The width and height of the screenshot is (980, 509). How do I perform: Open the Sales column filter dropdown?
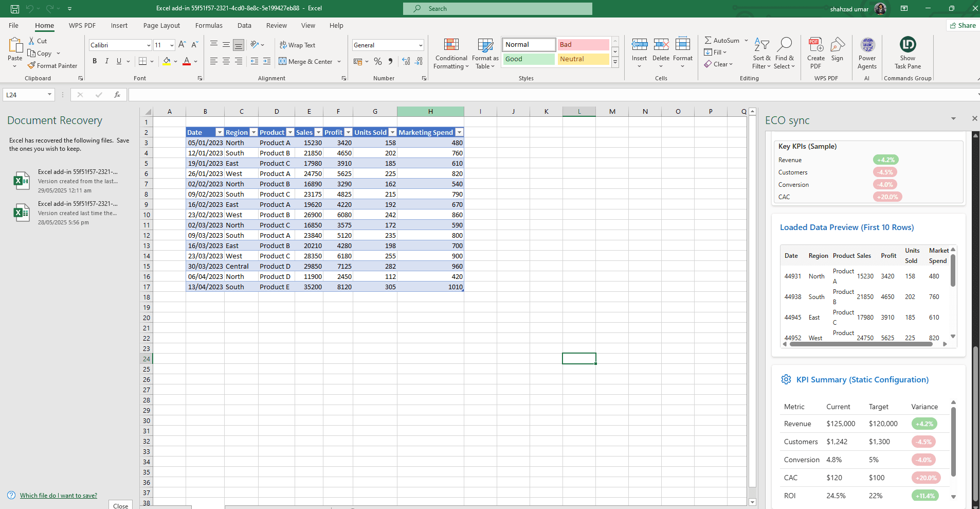318,132
